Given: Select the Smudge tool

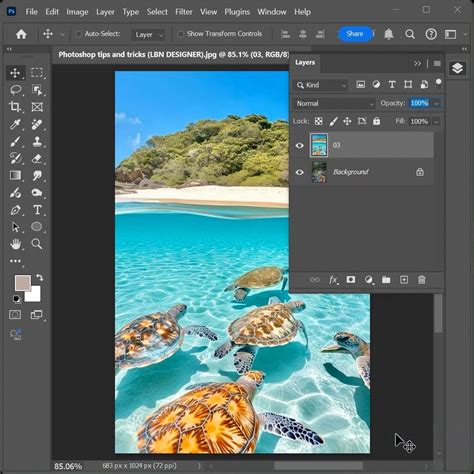Looking at the screenshot, I should coord(37,175).
